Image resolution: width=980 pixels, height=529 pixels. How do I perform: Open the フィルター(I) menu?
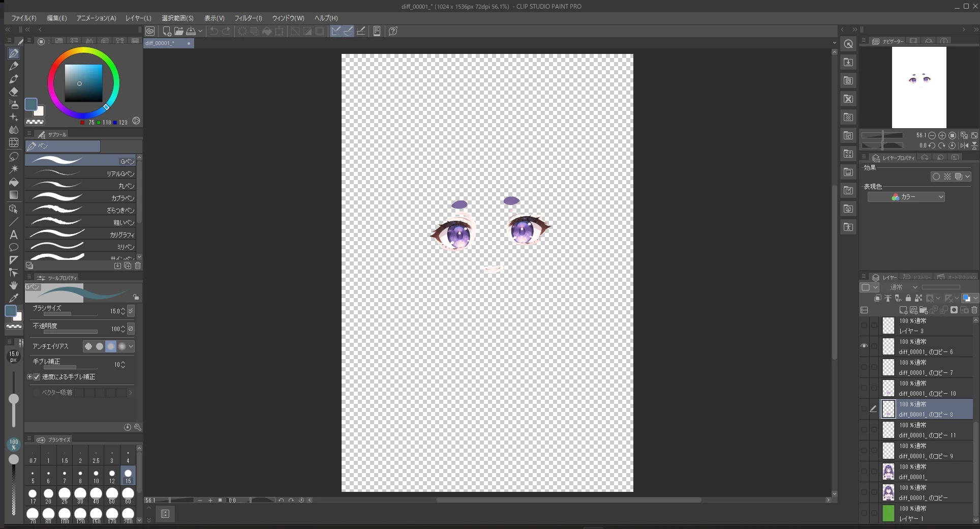coord(248,18)
